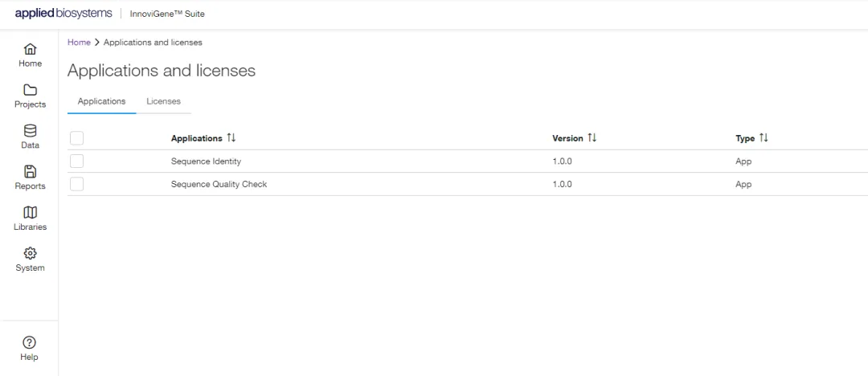Check the Sequence Quality Check row checkbox
Image resolution: width=868 pixels, height=376 pixels.
pos(77,184)
